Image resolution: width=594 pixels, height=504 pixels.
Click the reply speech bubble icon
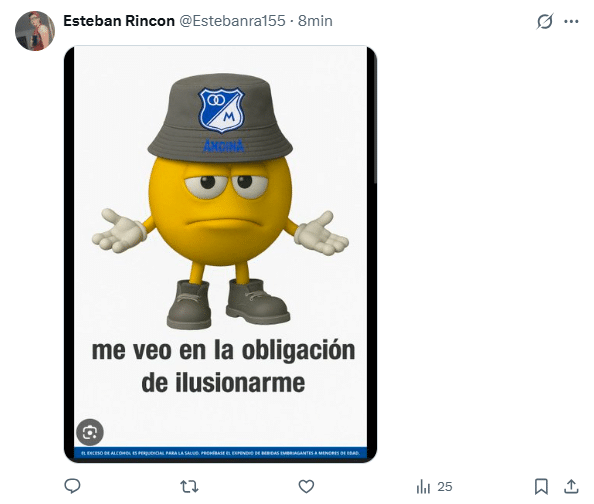coord(72,486)
